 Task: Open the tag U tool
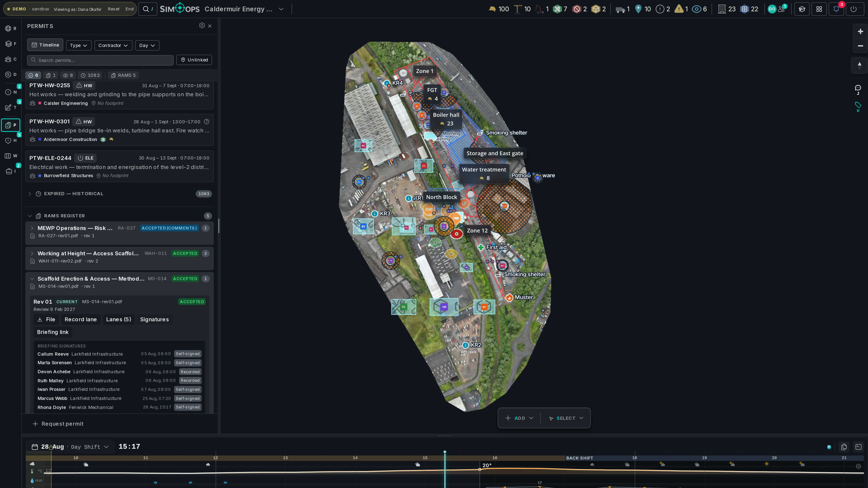click(858, 107)
